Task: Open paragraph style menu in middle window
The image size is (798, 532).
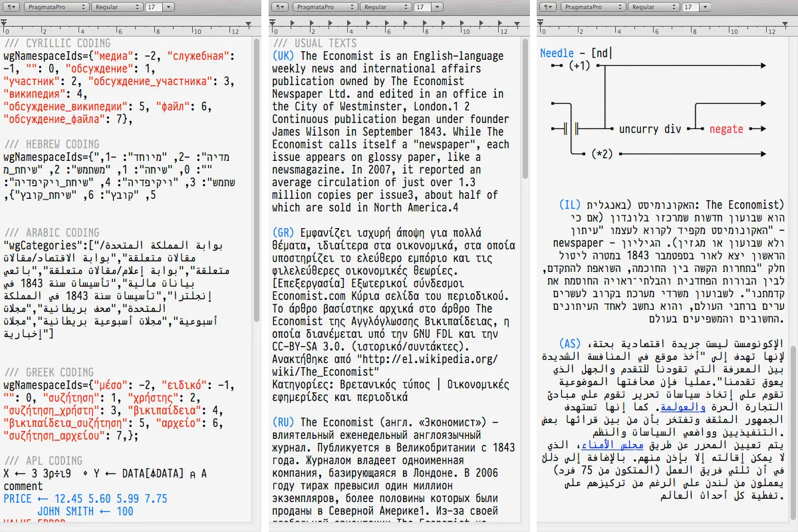Action: (281, 7)
